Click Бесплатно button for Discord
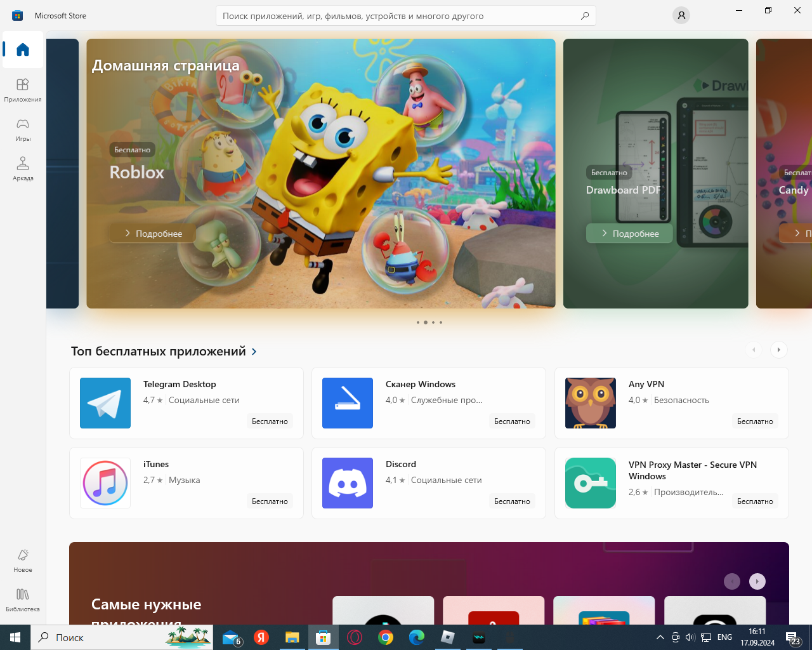Image resolution: width=812 pixels, height=650 pixels. click(512, 501)
